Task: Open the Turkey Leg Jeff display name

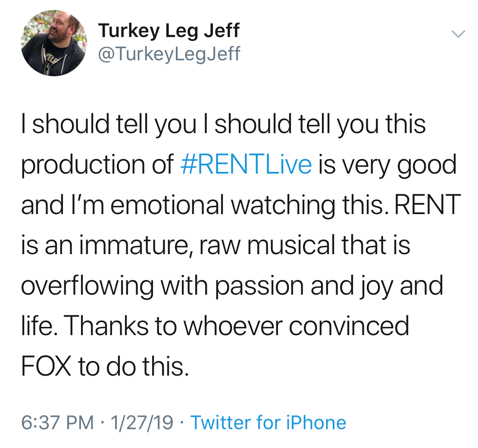Action: [169, 31]
